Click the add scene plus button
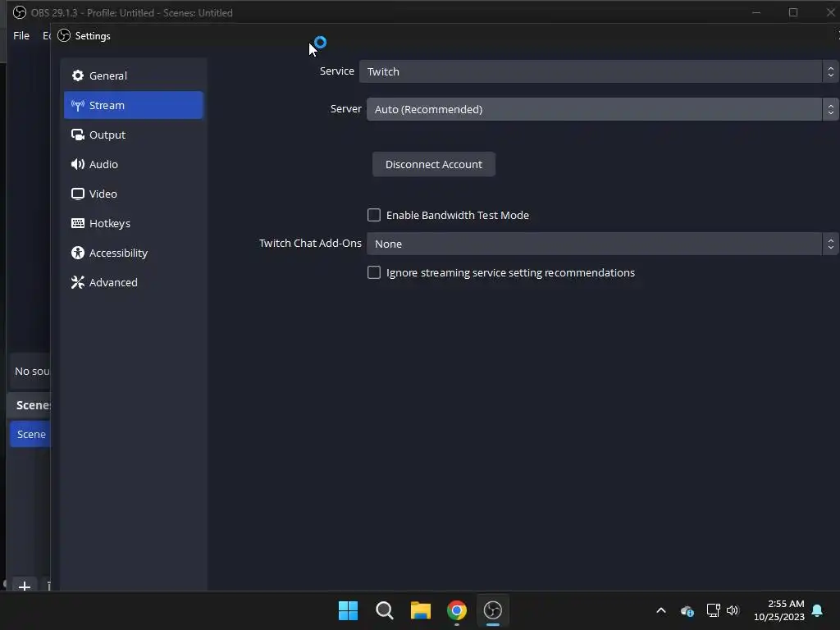 point(24,586)
